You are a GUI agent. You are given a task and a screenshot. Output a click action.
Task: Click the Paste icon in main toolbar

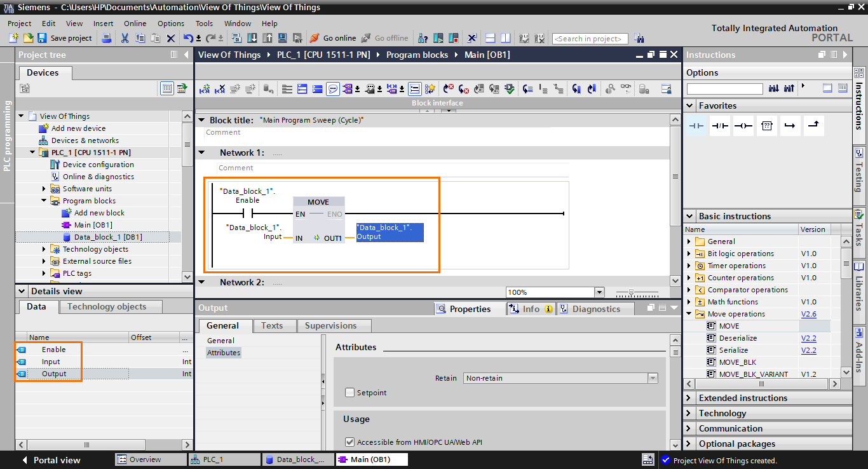(155, 38)
